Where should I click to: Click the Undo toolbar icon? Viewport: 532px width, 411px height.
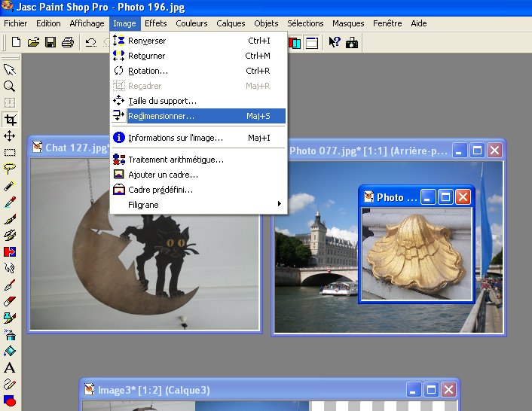click(90, 42)
